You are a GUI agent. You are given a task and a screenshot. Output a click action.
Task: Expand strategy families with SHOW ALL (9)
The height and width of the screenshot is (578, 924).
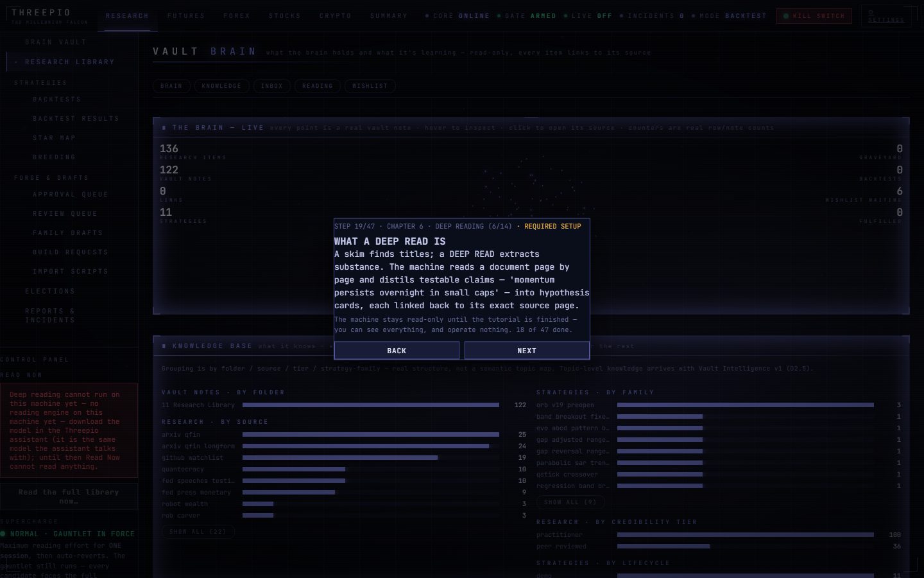570,502
